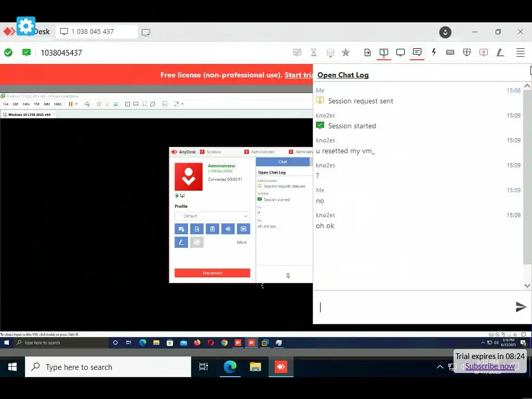Click the download arrow circle in title bar
The height and width of the screenshot is (399, 532).
pyautogui.click(x=445, y=32)
